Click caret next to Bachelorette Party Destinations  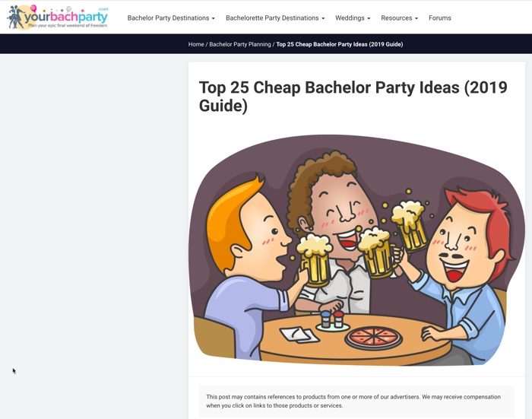point(323,18)
